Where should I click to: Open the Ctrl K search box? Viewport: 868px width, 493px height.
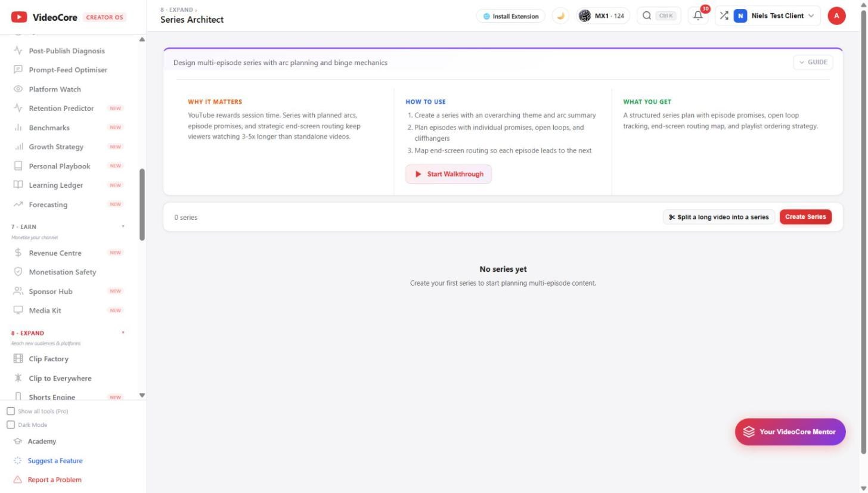point(659,16)
